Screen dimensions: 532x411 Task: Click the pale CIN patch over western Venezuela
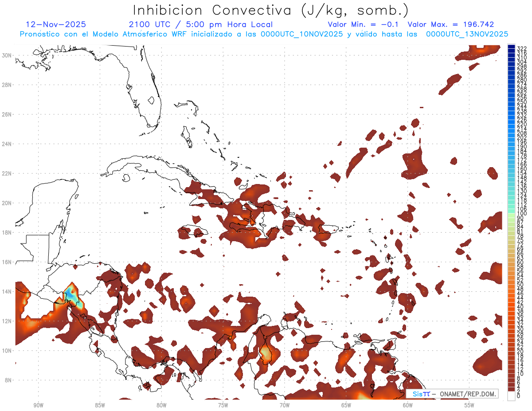click(266, 354)
